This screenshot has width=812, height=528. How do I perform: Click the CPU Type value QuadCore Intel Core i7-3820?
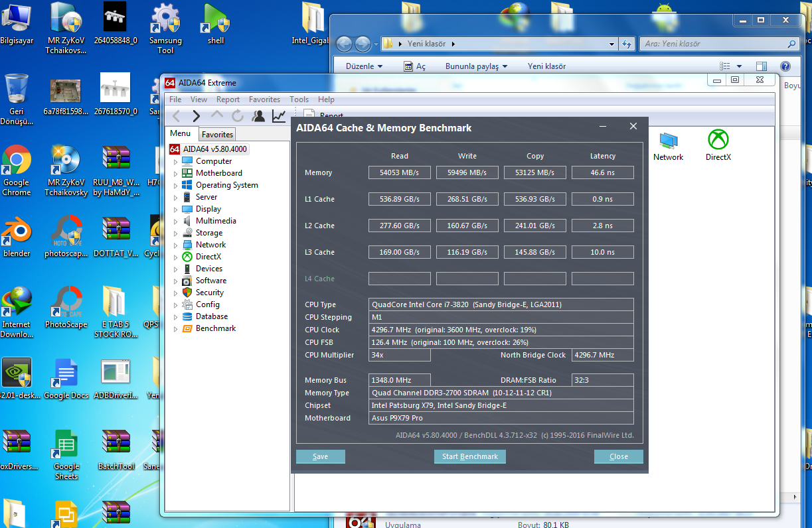click(x=501, y=304)
